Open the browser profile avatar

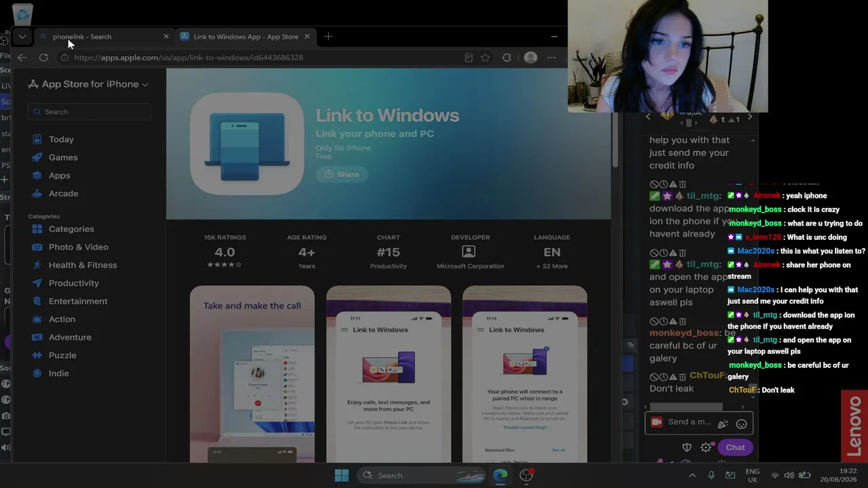530,58
